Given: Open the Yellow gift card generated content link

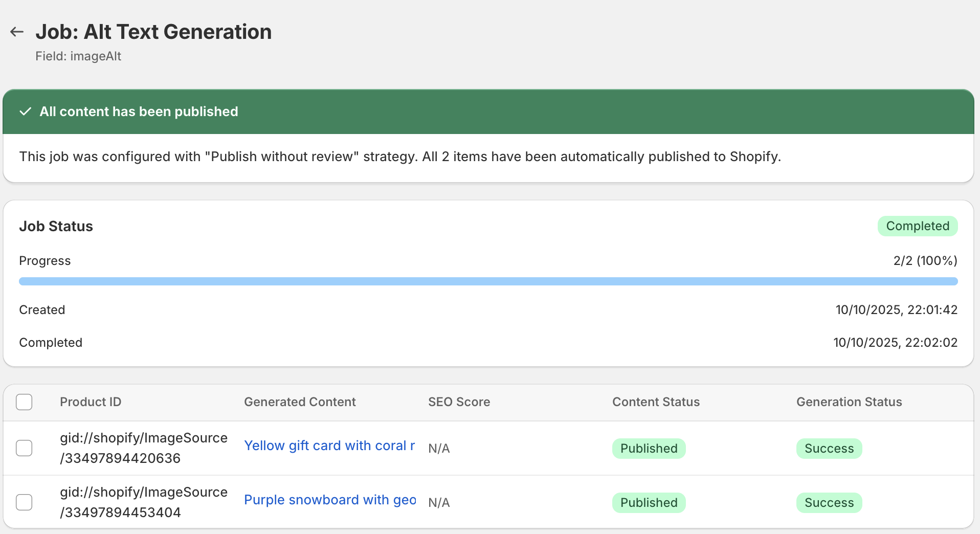Looking at the screenshot, I should [329, 446].
